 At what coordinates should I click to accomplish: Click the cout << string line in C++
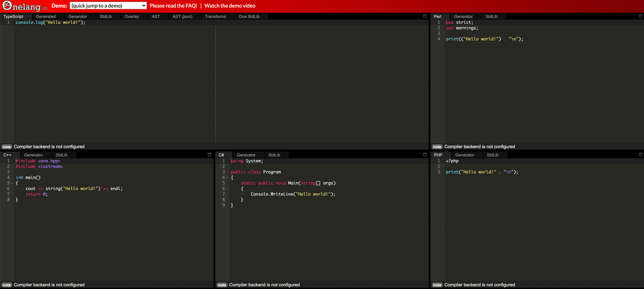(75, 189)
